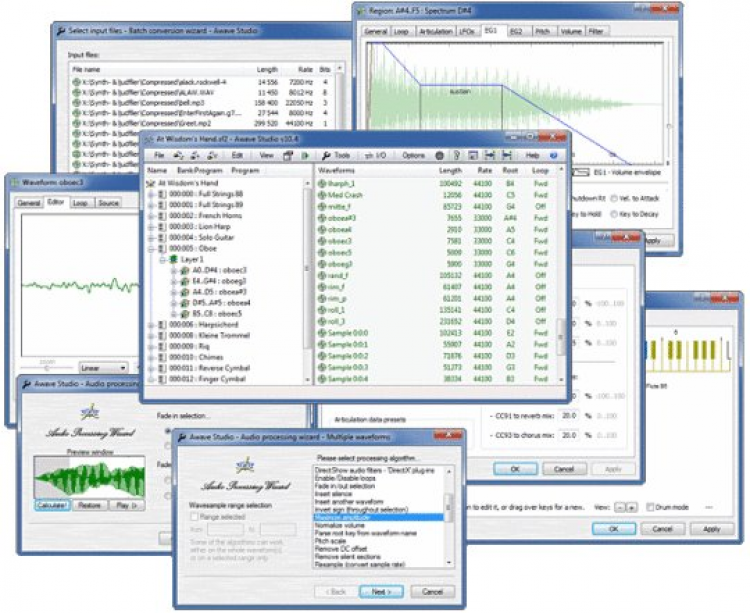
Task: Expand the 000:006 Harpsichord tree item
Action: [x=151, y=325]
